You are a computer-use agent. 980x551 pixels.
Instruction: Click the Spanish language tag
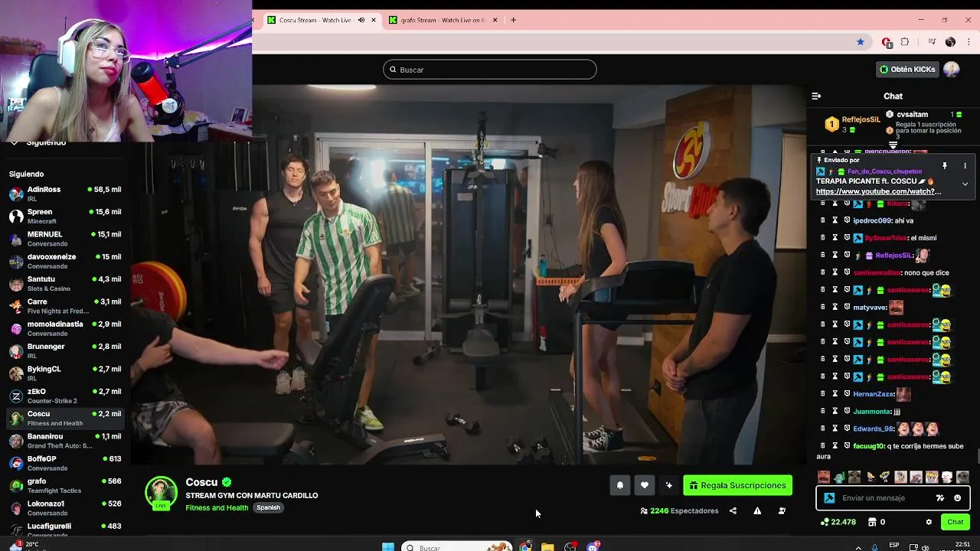(268, 507)
